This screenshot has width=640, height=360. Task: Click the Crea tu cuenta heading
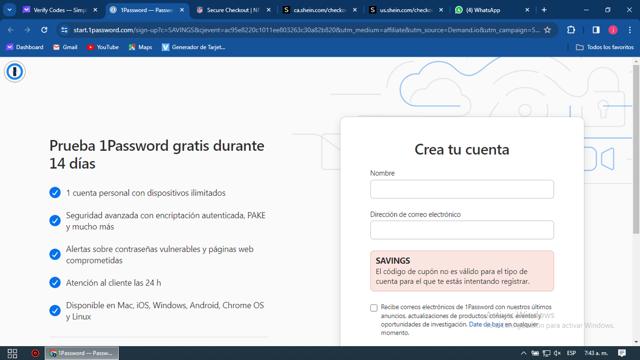tap(462, 149)
